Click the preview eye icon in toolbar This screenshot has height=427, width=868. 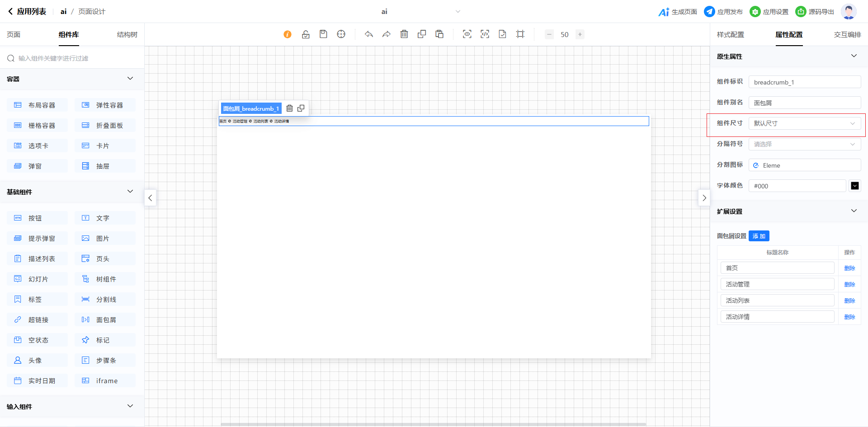point(467,34)
